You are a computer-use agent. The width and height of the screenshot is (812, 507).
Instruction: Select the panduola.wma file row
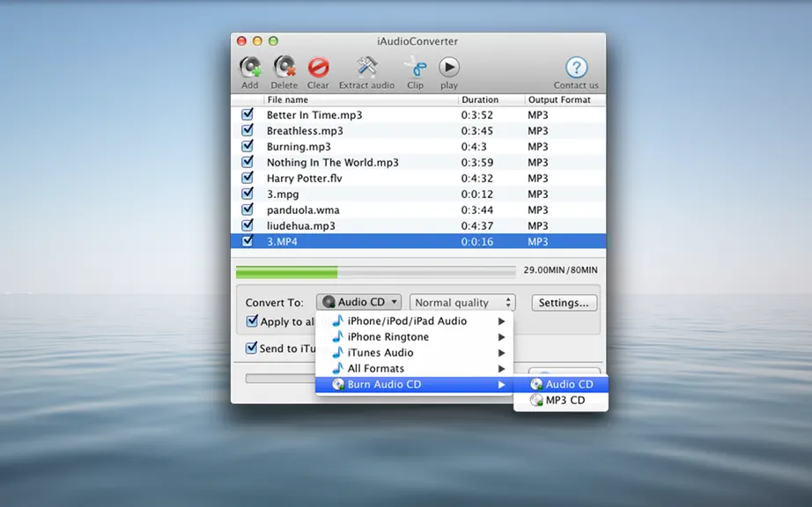418,210
